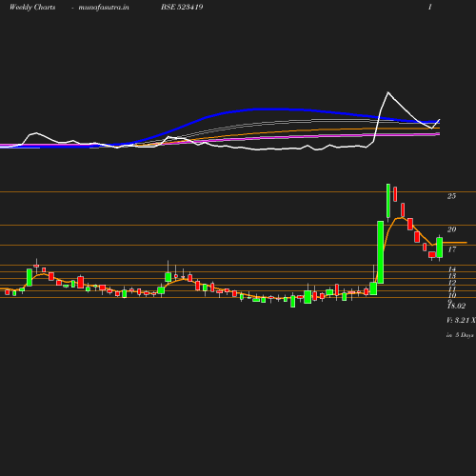Click the price label '20'
Viewport: 476px width, 476px height.
[451, 229]
